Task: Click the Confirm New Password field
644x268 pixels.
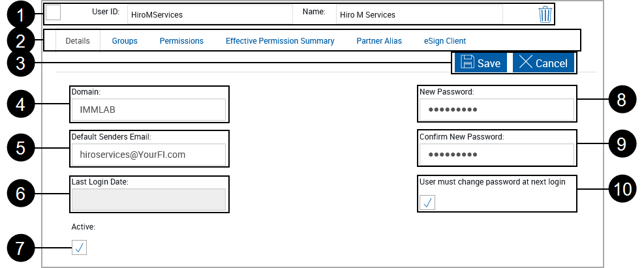Action: [497, 155]
